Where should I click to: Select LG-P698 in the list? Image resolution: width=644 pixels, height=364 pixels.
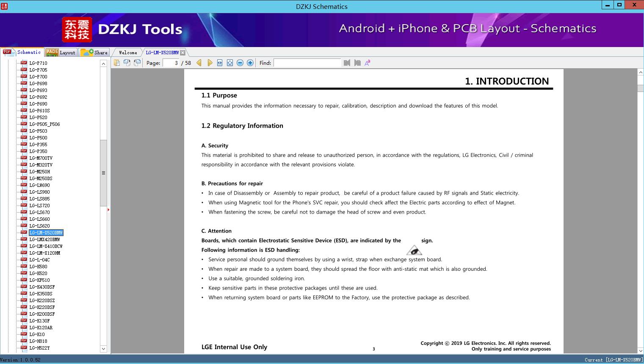point(38,83)
